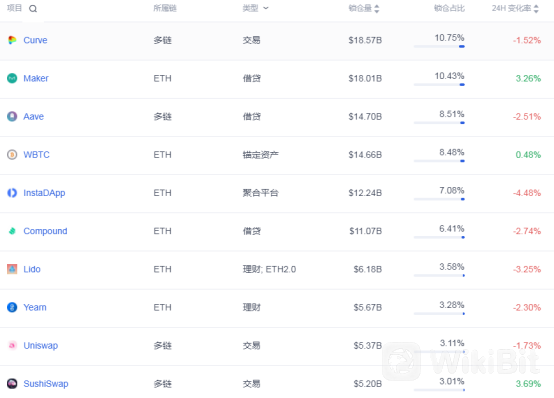Click the Maker green logo icon
The image size is (554, 398).
[x=12, y=78]
